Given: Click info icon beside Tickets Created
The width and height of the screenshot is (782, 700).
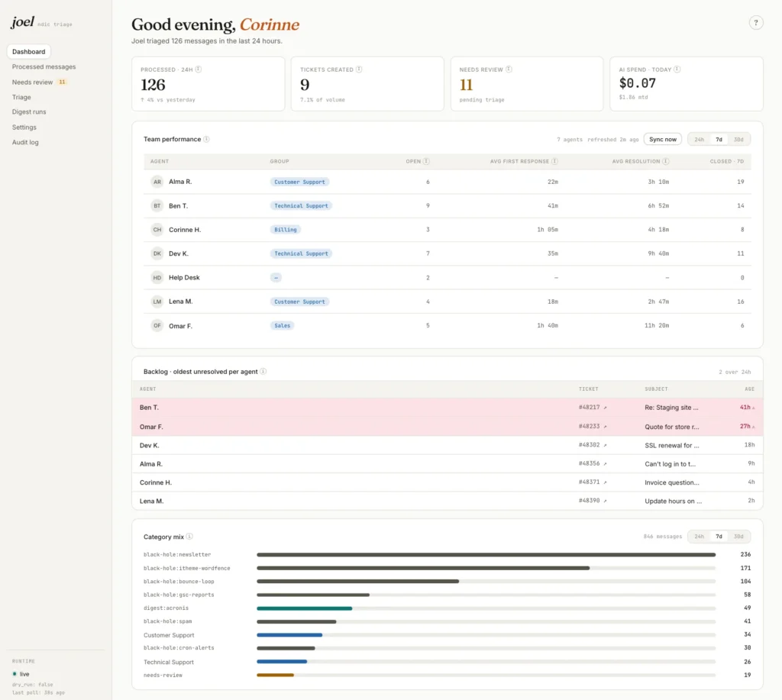Looking at the screenshot, I should (x=359, y=69).
